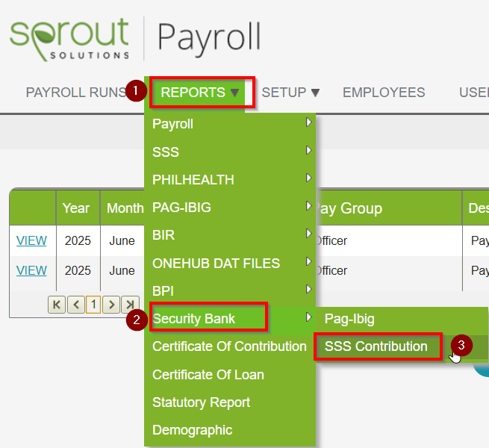Image resolution: width=489 pixels, height=448 pixels.
Task: Expand the PHILHEALTH reports submenu
Action: [x=230, y=180]
